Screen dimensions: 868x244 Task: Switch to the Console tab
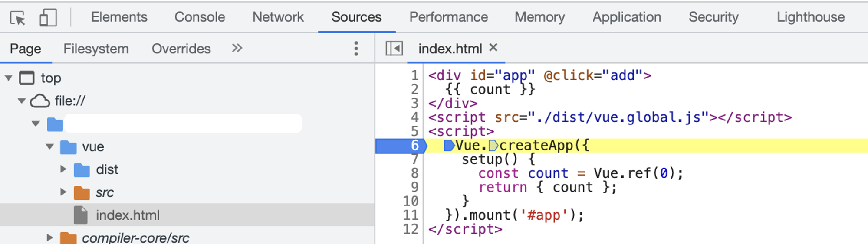pyautogui.click(x=200, y=17)
